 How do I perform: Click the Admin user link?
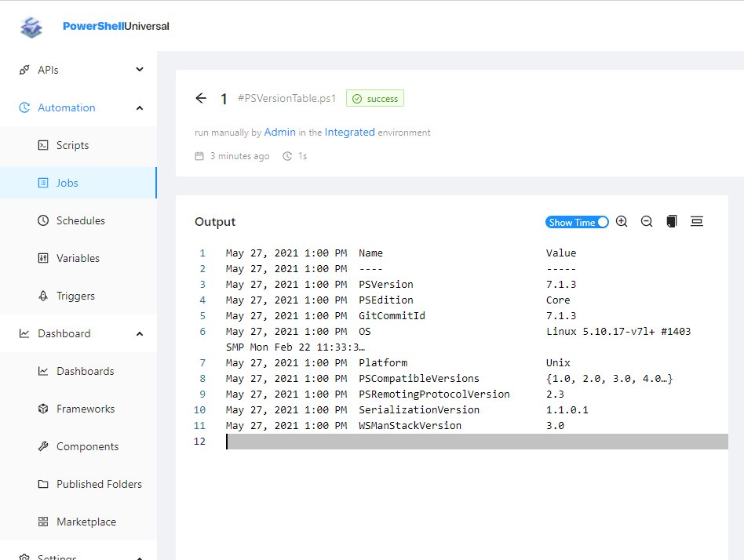click(x=279, y=132)
